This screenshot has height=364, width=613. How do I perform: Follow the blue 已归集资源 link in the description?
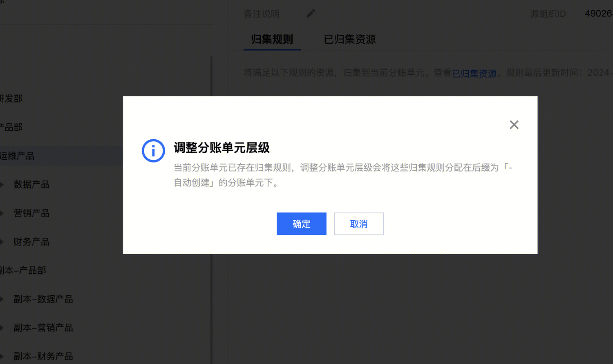point(474,73)
